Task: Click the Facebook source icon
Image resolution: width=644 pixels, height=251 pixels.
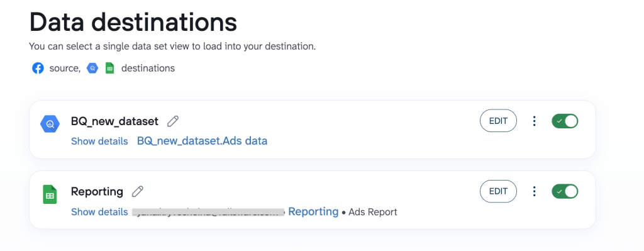Action: 38,68
